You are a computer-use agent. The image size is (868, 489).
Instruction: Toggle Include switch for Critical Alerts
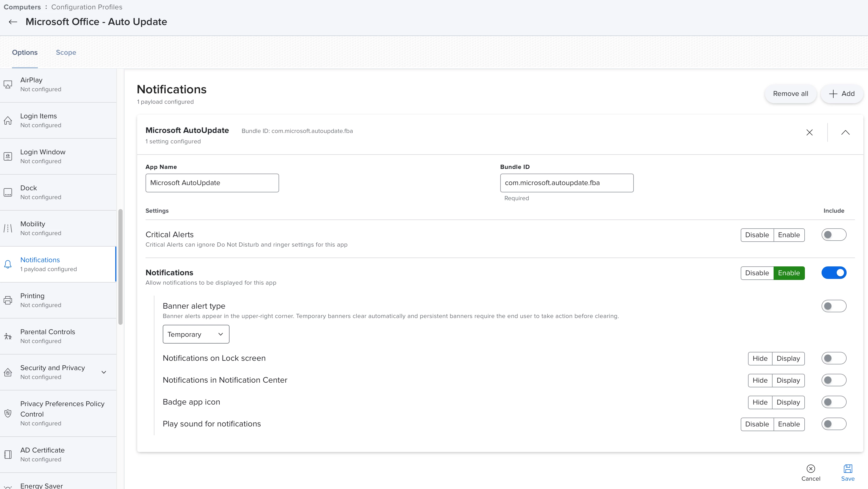coord(834,235)
